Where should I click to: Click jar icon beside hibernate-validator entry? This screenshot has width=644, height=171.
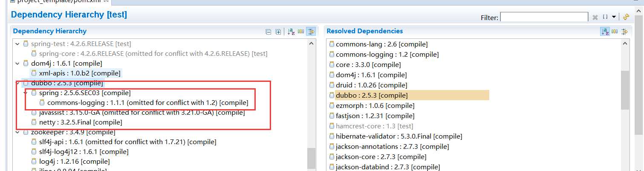[332, 136]
